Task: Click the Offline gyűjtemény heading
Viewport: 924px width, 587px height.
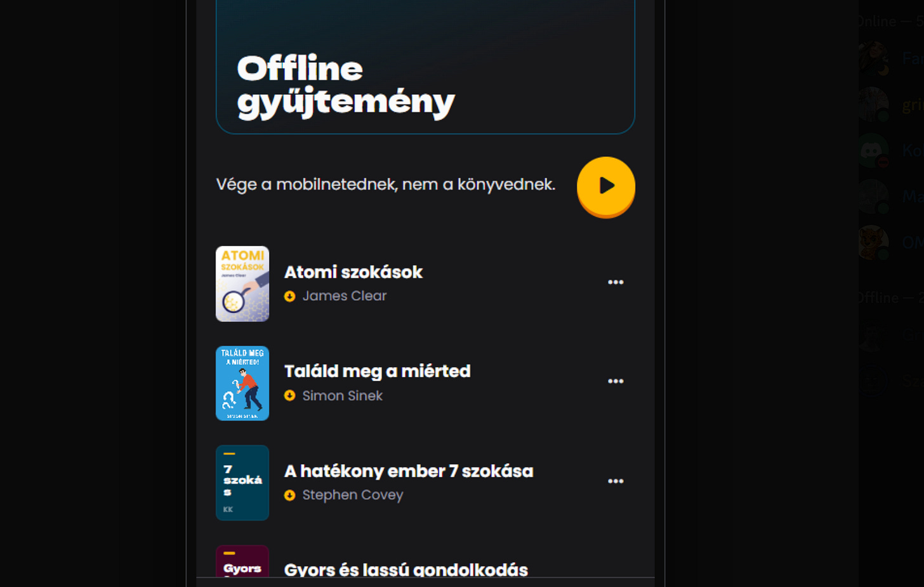Action: point(346,86)
